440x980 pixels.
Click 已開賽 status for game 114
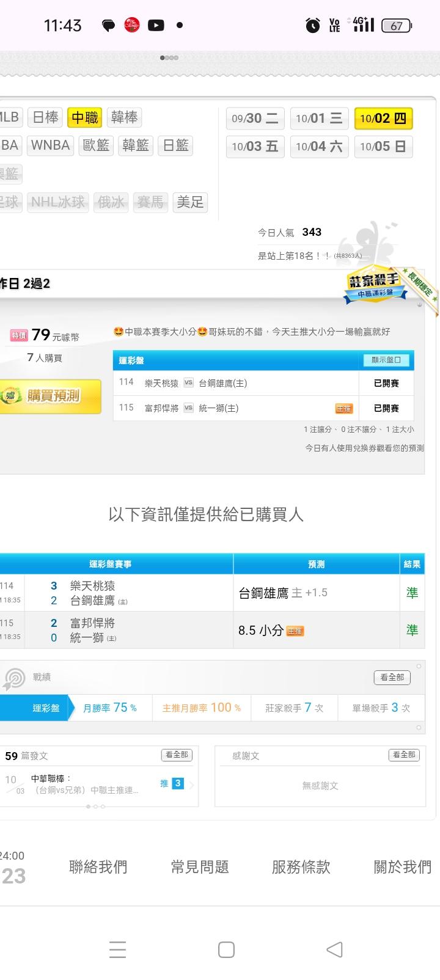pos(386,383)
